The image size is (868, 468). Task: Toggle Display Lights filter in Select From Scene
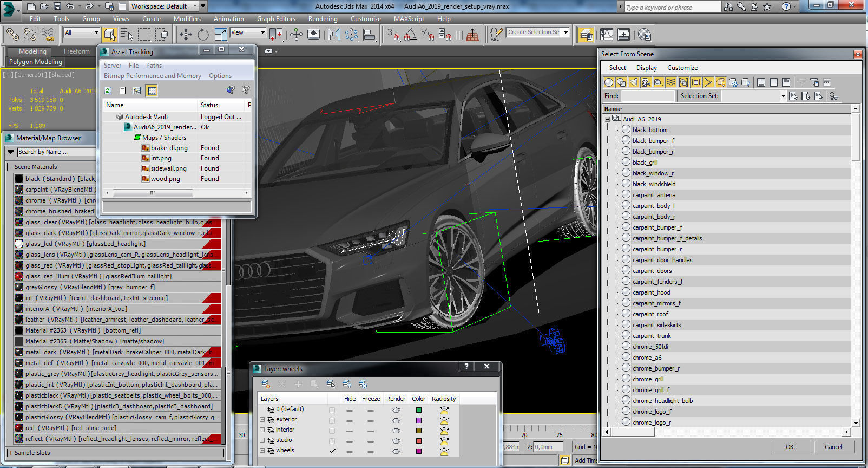[x=634, y=82]
